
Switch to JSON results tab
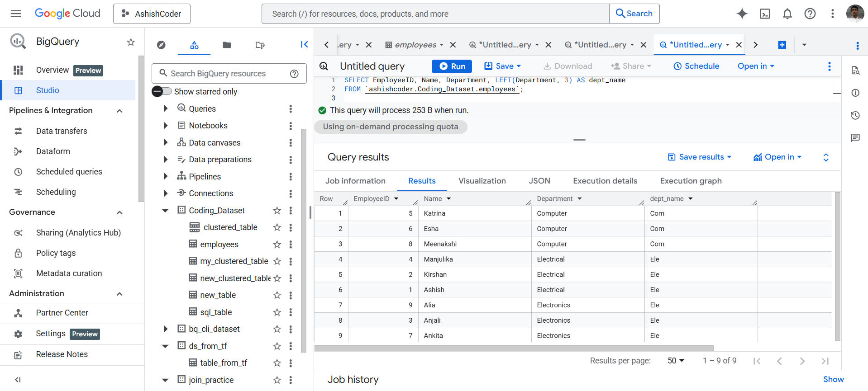pyautogui.click(x=539, y=181)
